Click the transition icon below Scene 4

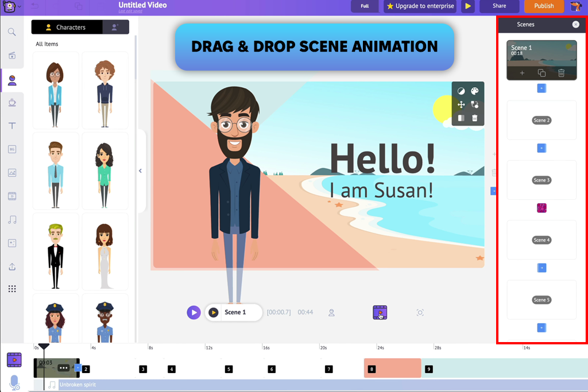pyautogui.click(x=541, y=268)
